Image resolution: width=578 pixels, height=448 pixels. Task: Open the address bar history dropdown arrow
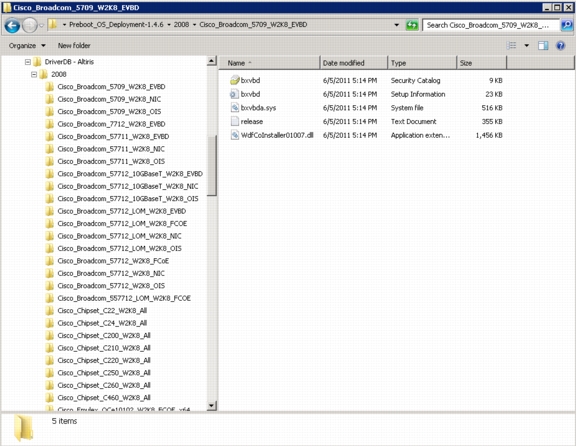397,25
